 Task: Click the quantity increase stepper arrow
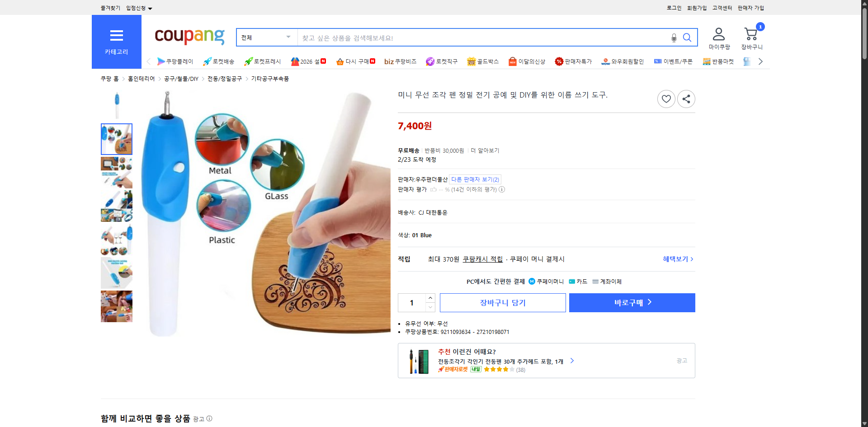pyautogui.click(x=430, y=297)
